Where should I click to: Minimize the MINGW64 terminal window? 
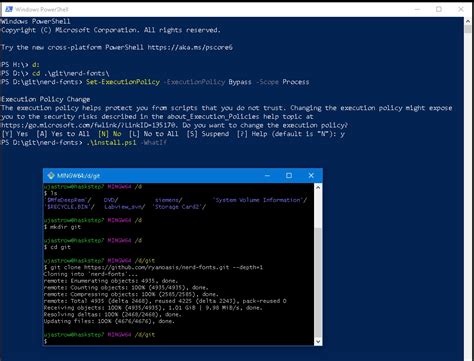pos(267,175)
